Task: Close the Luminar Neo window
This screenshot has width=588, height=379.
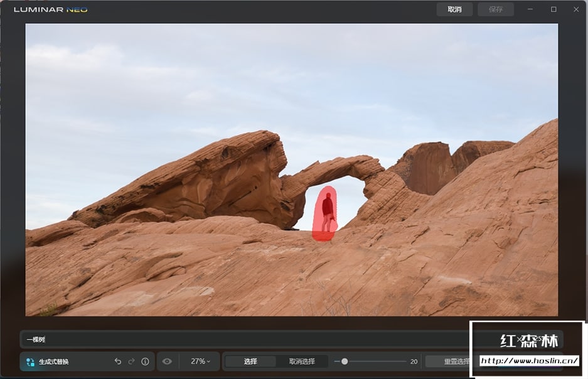Action: (576, 9)
